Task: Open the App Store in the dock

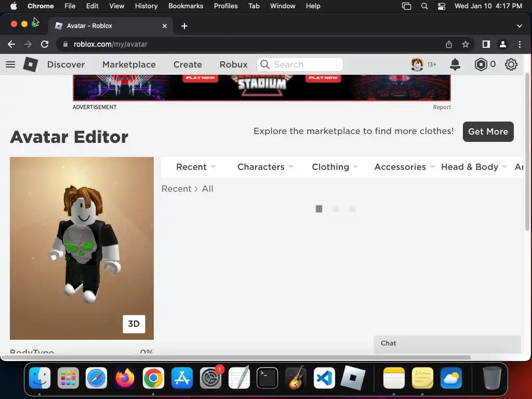Action: (x=182, y=378)
